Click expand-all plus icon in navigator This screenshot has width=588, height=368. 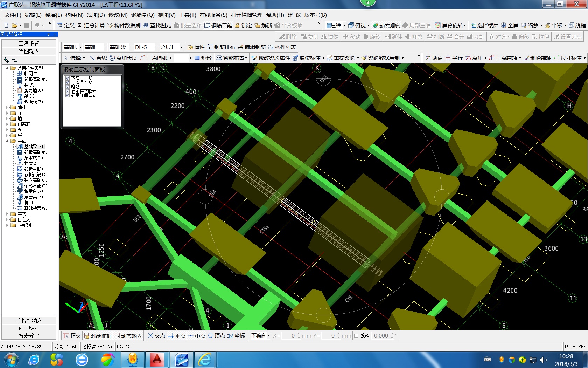coord(6,60)
